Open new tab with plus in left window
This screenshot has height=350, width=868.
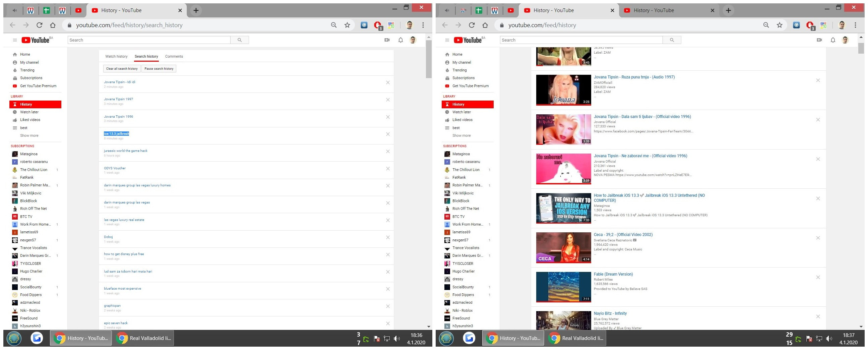[x=196, y=10]
